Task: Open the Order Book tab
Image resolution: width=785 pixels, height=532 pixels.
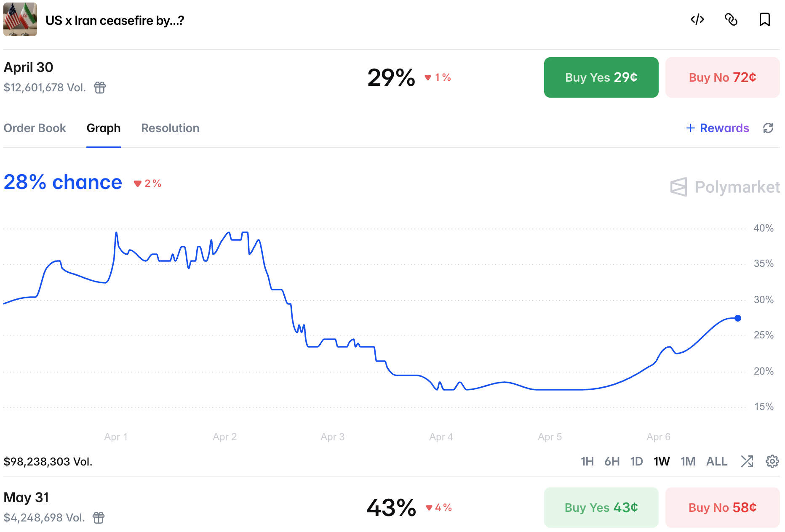Action: tap(35, 128)
